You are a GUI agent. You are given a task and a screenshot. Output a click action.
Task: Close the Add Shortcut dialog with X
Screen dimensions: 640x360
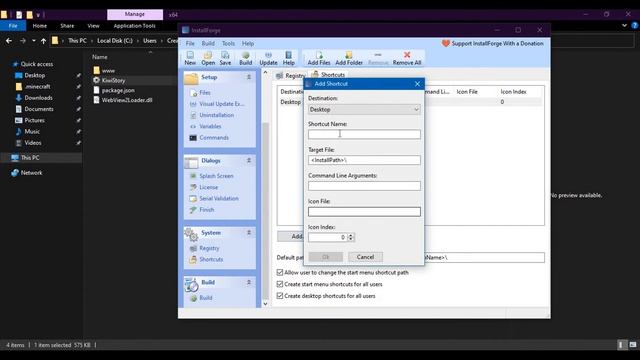(417, 84)
